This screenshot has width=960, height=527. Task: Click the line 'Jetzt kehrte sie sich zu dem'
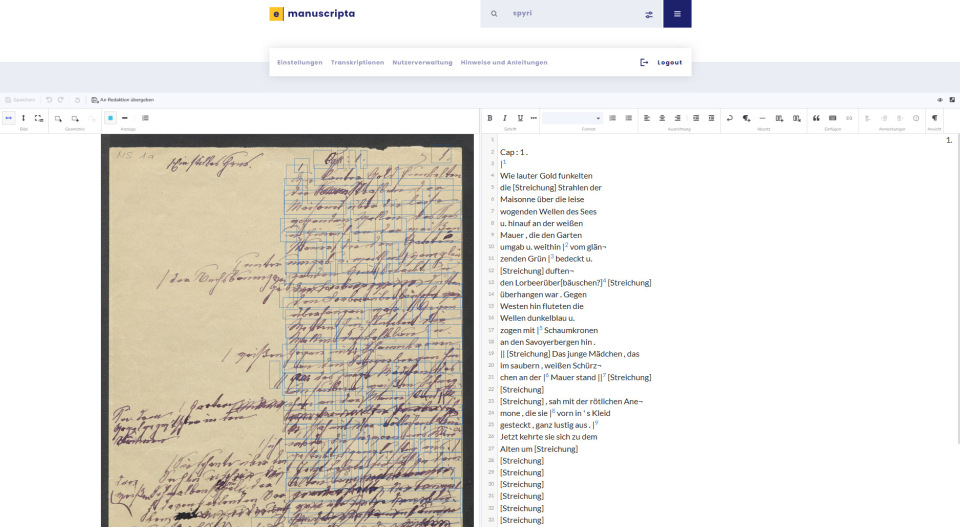pyautogui.click(x=549, y=437)
